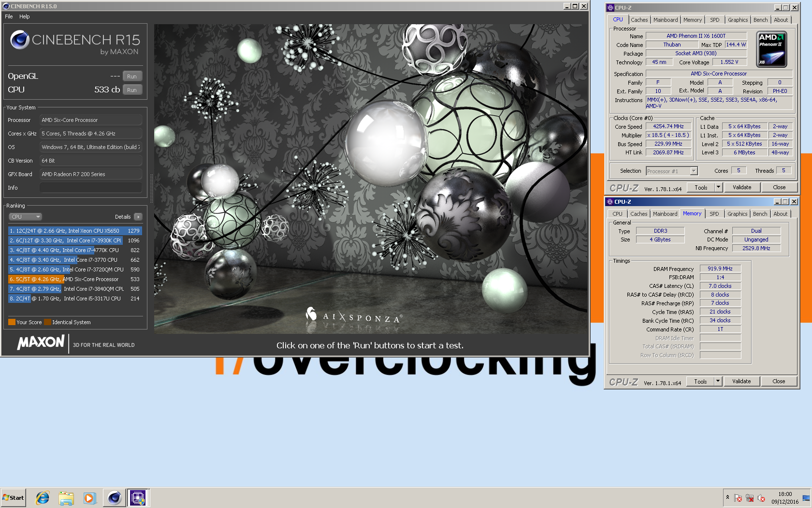The width and height of the screenshot is (812, 508).
Task: Open SPD tab in upper CPU-Z window
Action: coord(714,20)
